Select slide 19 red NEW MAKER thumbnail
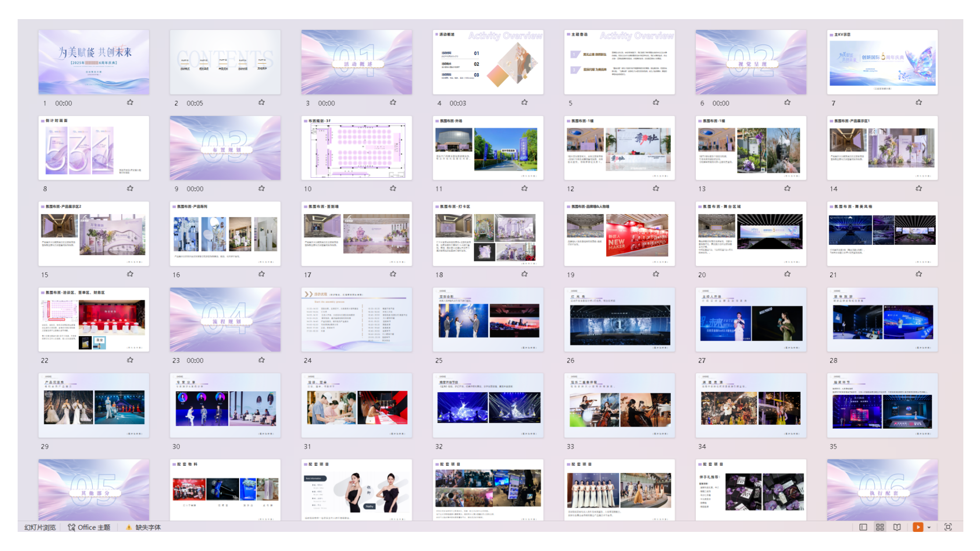The width and height of the screenshot is (980, 551). pos(619,234)
